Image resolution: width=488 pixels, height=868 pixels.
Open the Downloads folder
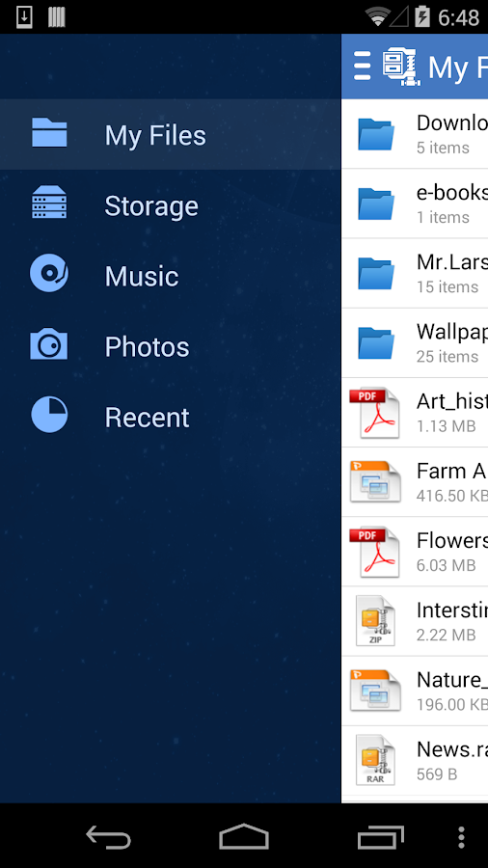point(415,134)
